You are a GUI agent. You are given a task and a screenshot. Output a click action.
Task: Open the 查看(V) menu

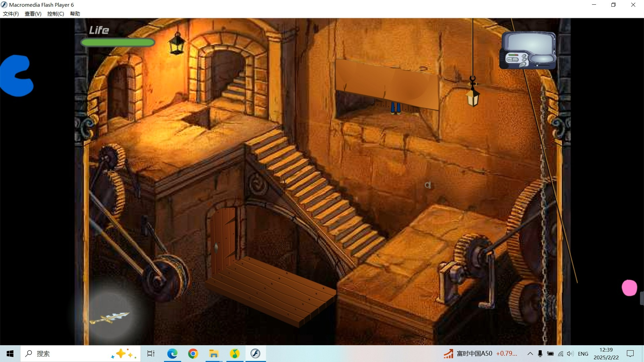tap(33, 14)
